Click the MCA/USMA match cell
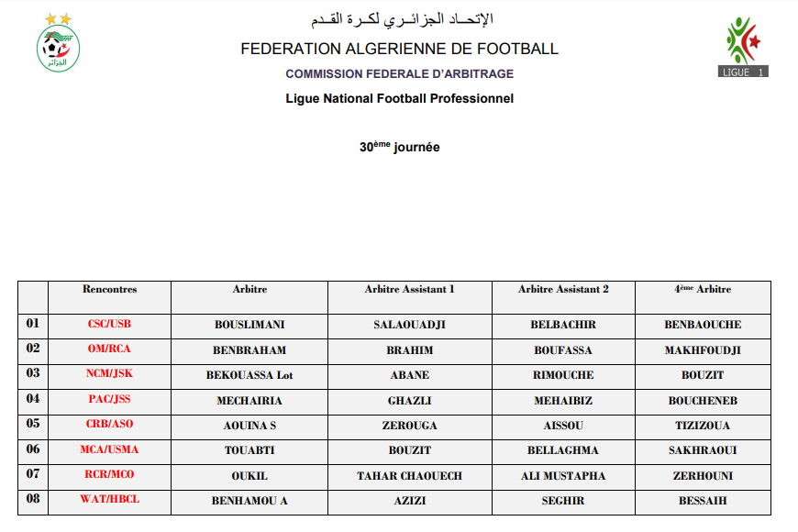The image size is (798, 532). 109,450
